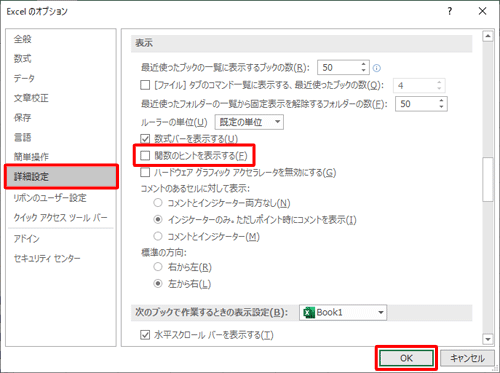Uncheck 数式バーを表示する checkbox

(x=145, y=138)
